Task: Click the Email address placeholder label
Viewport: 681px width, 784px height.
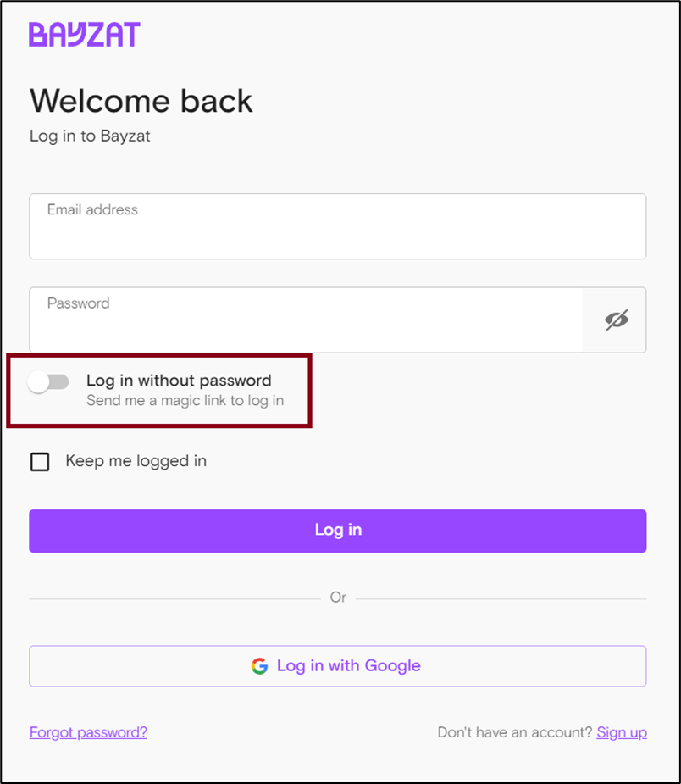Action: tap(92, 209)
